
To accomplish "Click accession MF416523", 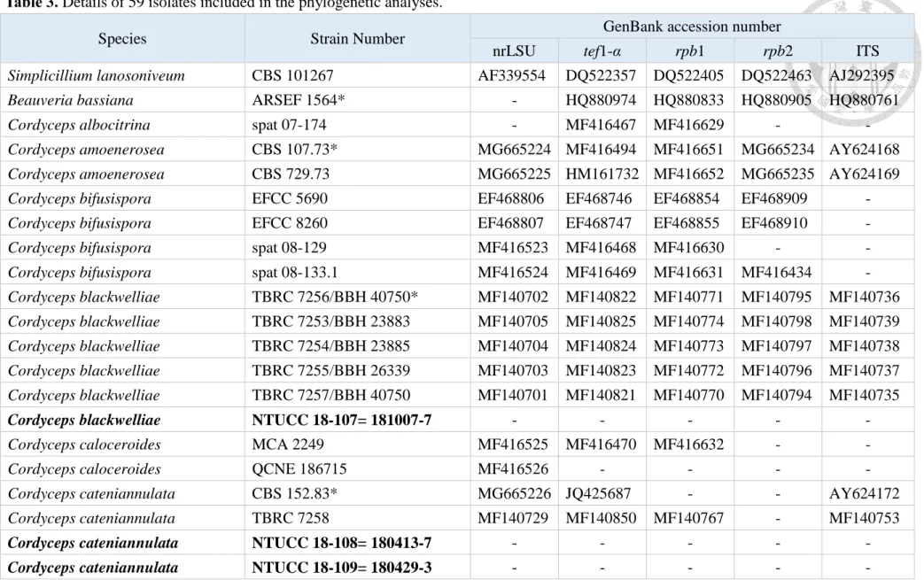I will point(513,248).
